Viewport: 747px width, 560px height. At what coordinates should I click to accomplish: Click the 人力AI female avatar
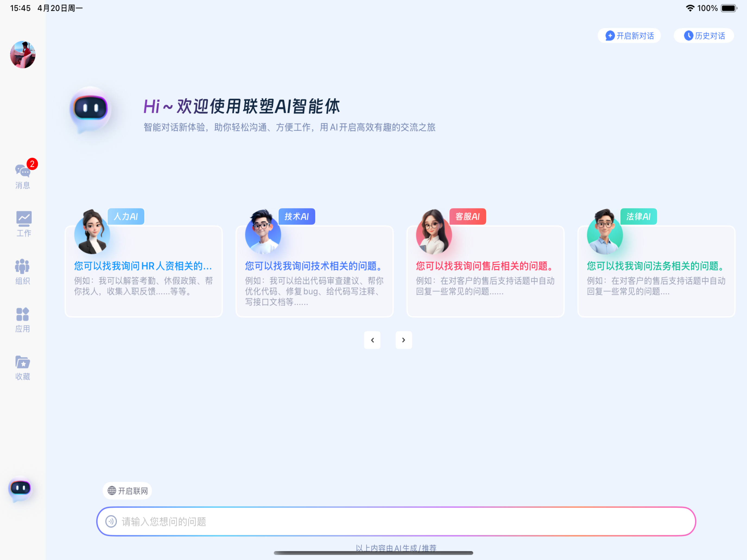pos(92,232)
